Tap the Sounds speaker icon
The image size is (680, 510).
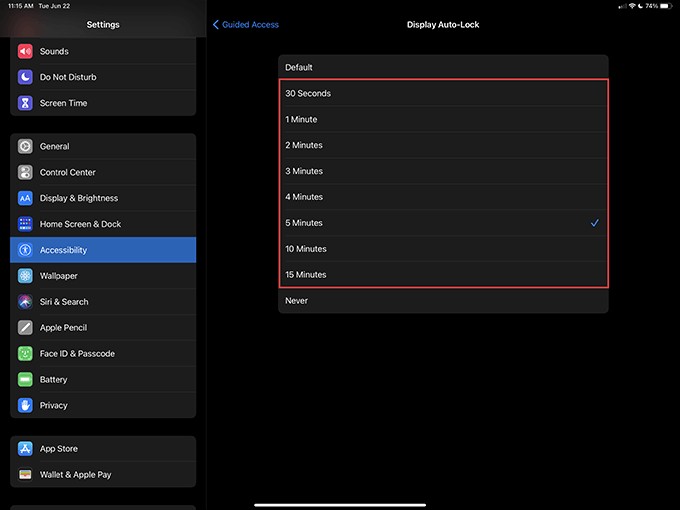(25, 51)
